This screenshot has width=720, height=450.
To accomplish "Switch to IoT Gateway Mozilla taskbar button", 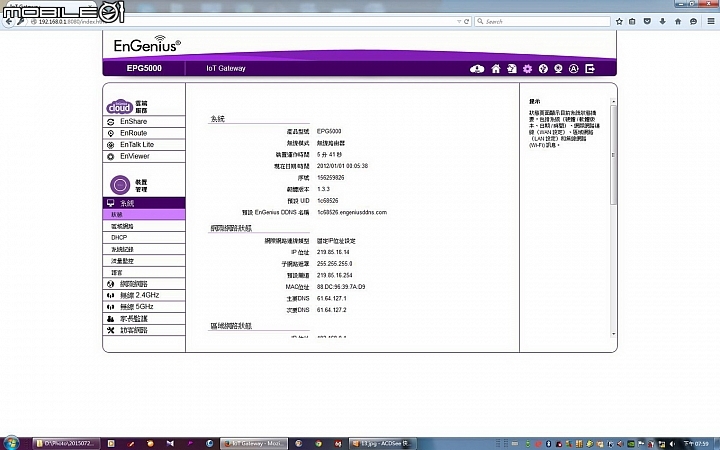I will tap(253, 444).
